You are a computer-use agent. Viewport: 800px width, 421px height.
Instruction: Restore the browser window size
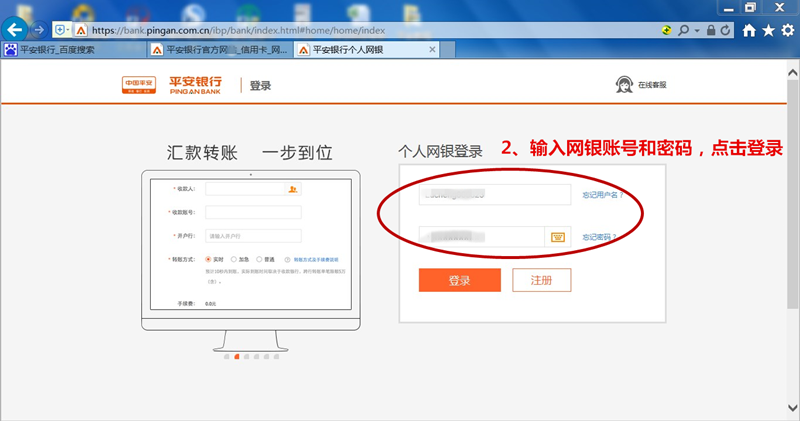click(x=751, y=7)
